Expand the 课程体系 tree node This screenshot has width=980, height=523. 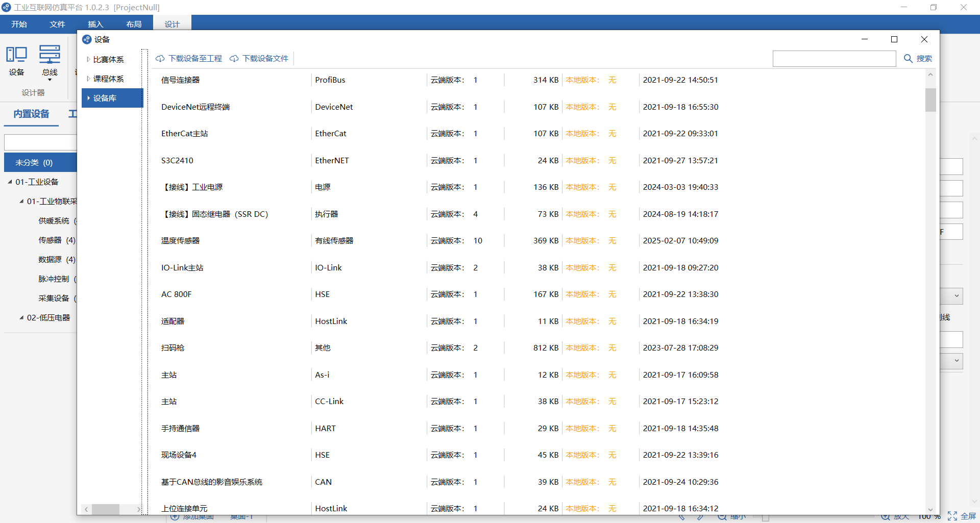point(88,79)
